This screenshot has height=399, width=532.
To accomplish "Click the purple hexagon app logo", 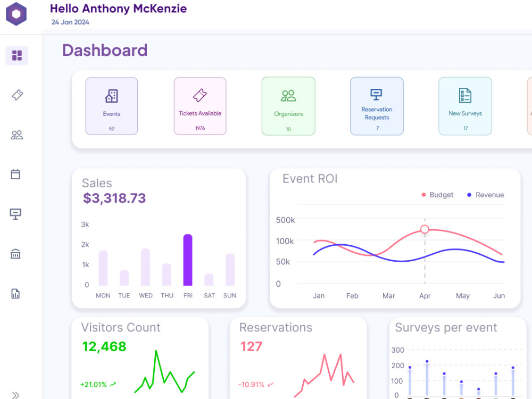I will click(x=16, y=14).
